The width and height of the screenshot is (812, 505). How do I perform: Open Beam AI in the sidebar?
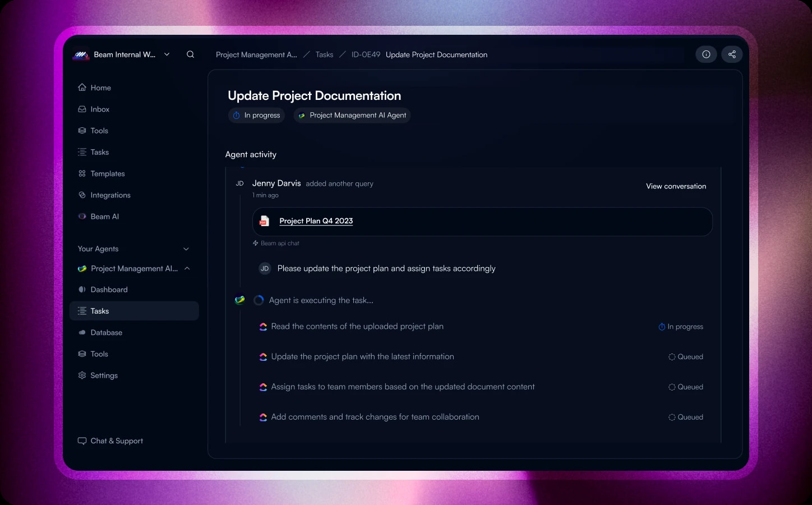tap(104, 216)
